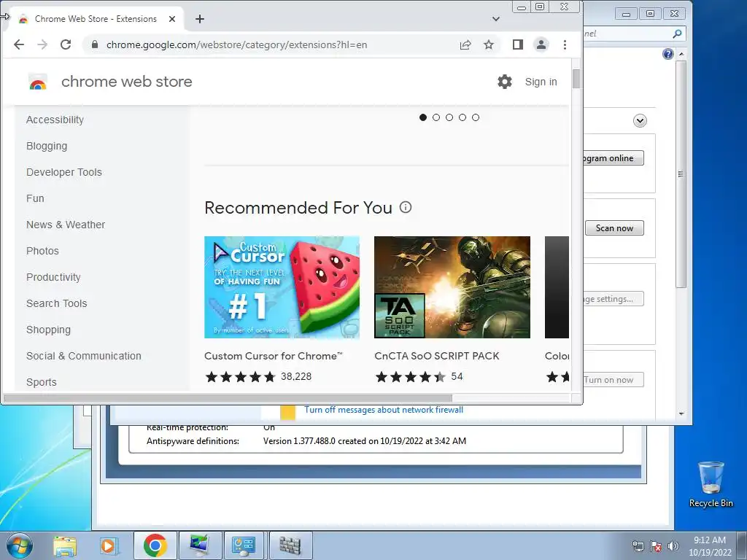747x560 pixels.
Task: Select the fourth carousel dot
Action: (462, 117)
